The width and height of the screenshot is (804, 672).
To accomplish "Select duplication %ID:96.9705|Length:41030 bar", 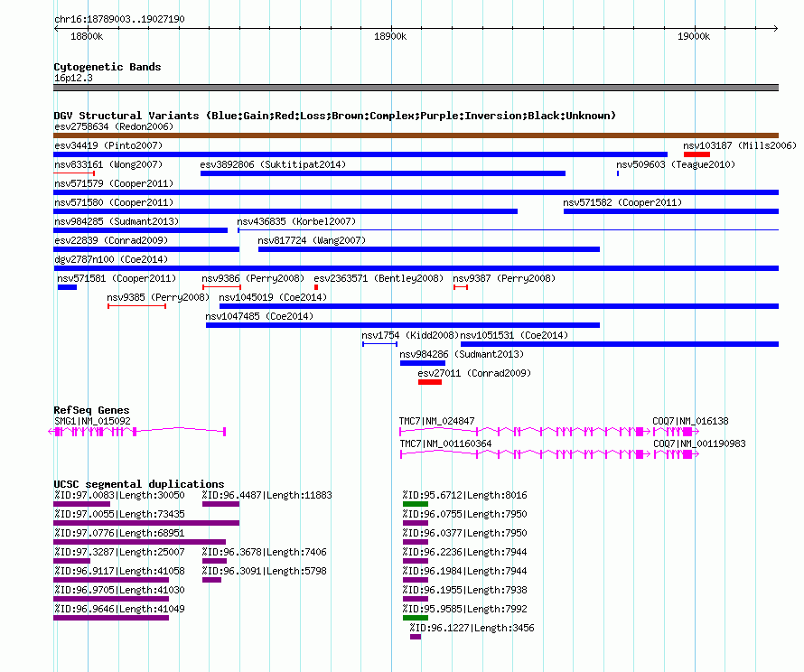I will pyautogui.click(x=111, y=599).
